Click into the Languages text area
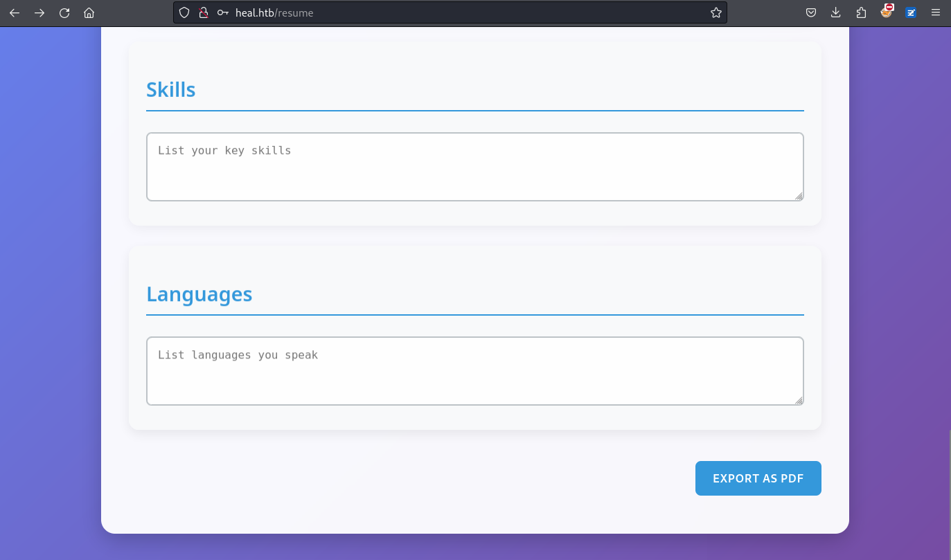951x560 pixels. [x=475, y=371]
